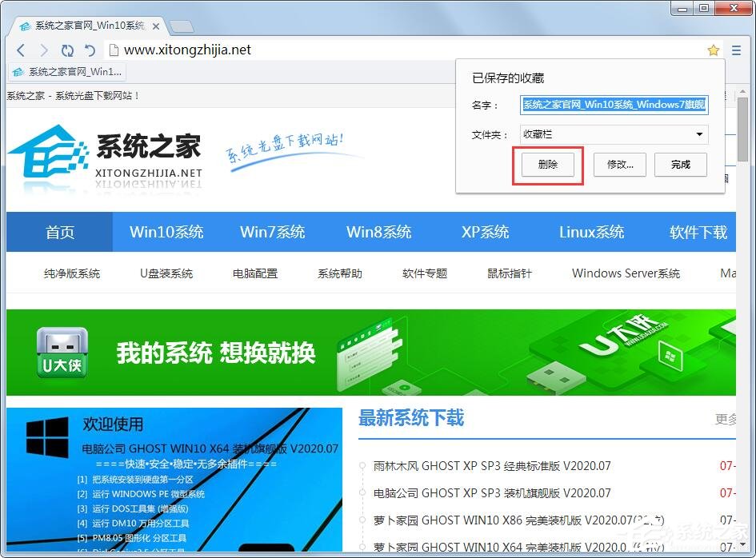This screenshot has width=756, height=558.
Task: Click the 完成 done button
Action: click(x=680, y=165)
